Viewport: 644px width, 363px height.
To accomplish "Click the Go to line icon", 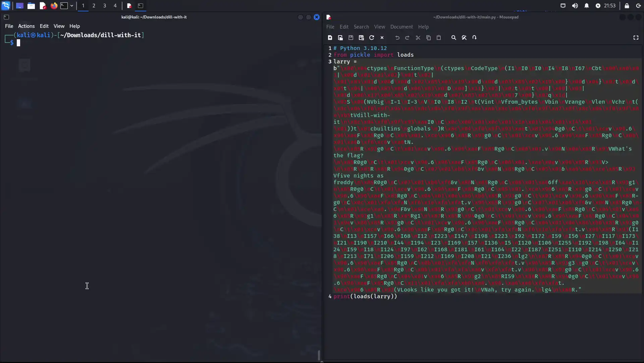I will coord(475,38).
